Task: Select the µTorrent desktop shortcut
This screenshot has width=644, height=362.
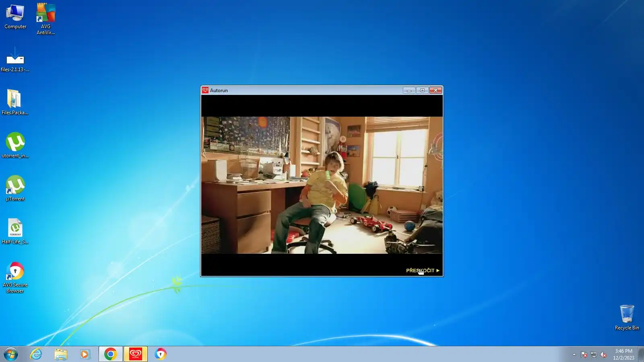Action: point(15,188)
